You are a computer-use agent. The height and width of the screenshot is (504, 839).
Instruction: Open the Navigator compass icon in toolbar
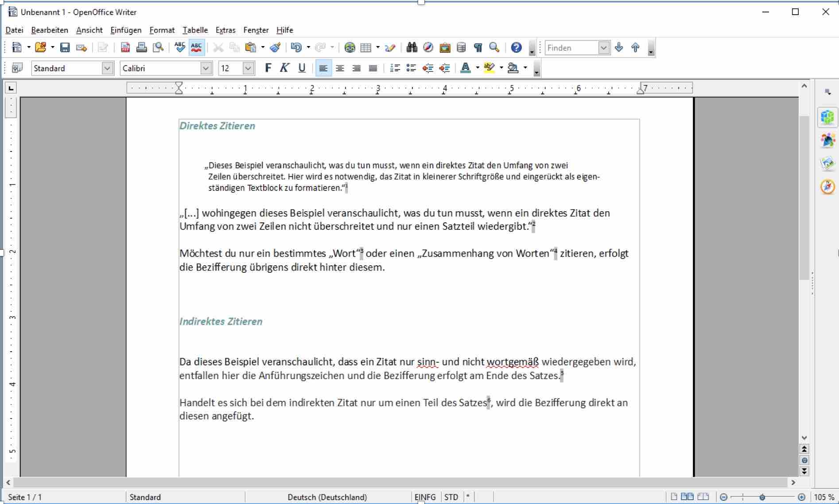(x=428, y=48)
